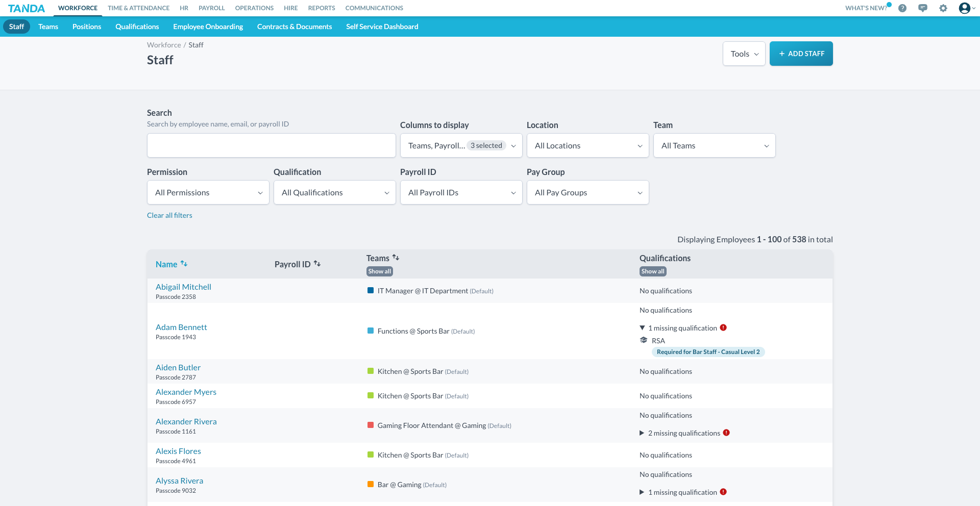
Task: Select the Staff sub-tab
Action: click(x=16, y=27)
